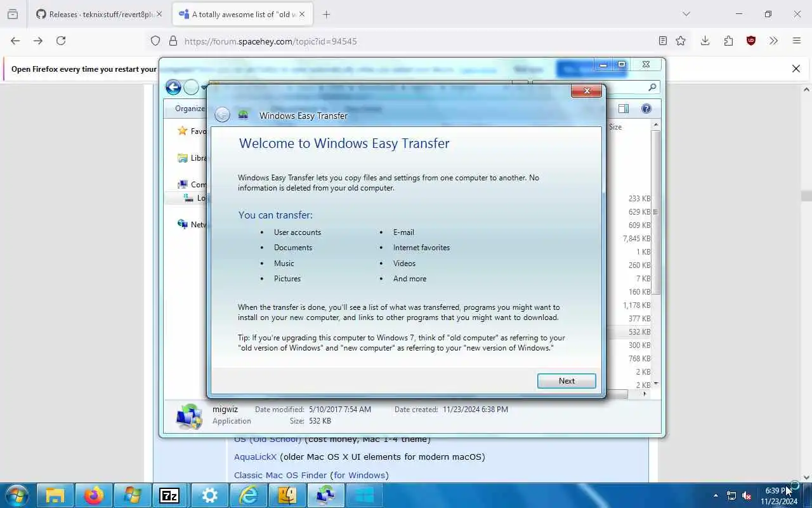Click the 532 KB file size row
The width and height of the screenshot is (812, 508).
[x=639, y=331]
